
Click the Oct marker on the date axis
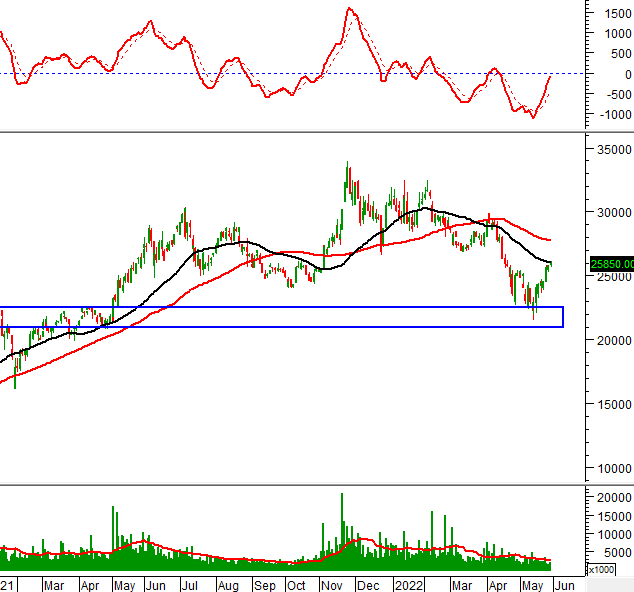pyautogui.click(x=297, y=584)
